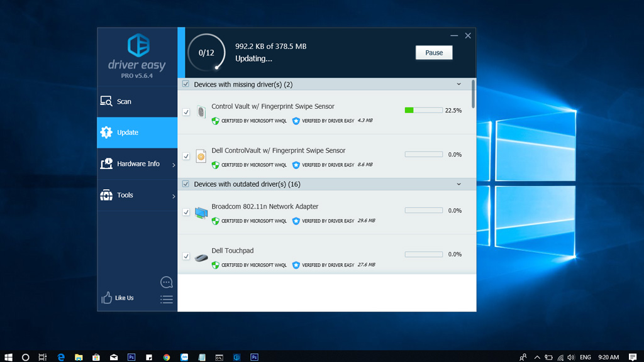
Task: Go to the Scan section
Action: [x=137, y=101]
